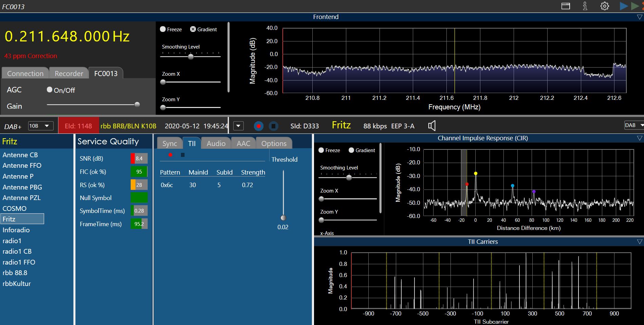Click the small red dot in TII tab
Image resolution: width=644 pixels, height=325 pixels.
170,155
